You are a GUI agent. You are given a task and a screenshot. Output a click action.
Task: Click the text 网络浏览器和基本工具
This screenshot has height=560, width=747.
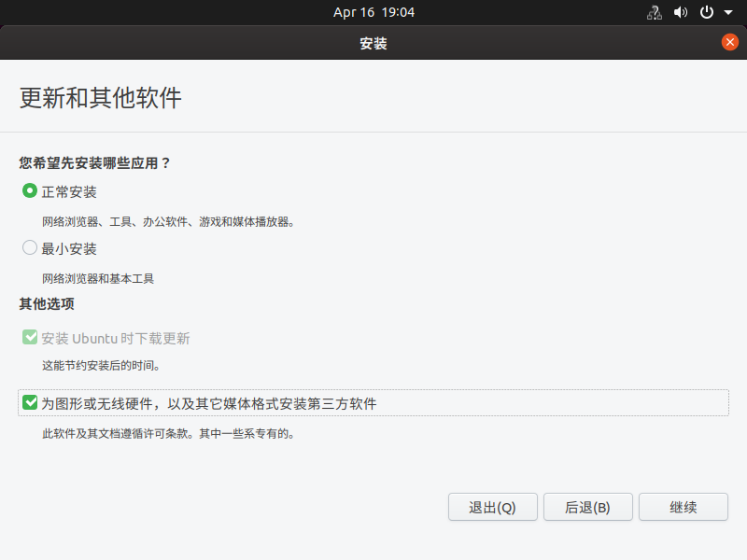pyautogui.click(x=98, y=278)
